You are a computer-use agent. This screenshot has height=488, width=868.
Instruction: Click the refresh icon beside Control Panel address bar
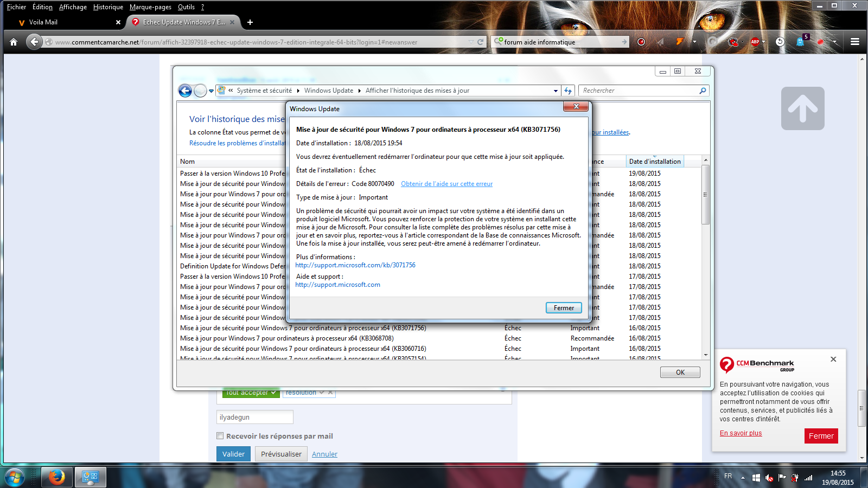[x=568, y=91]
